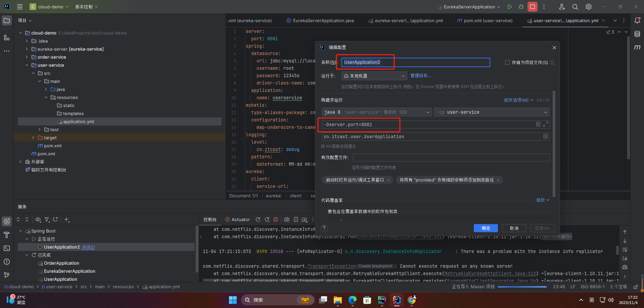The height and width of the screenshot is (308, 644).
Task: Expand all services in the Services toolbar
Action: pyautogui.click(x=18, y=219)
